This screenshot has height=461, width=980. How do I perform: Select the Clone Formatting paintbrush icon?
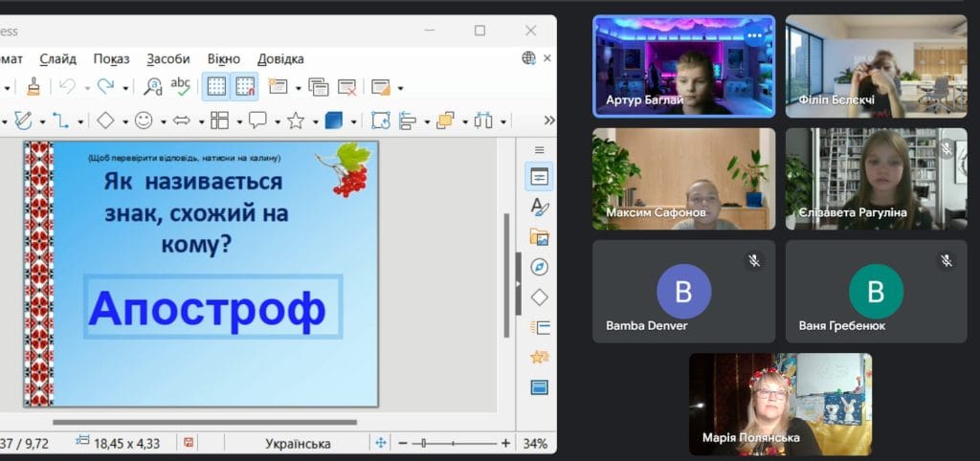coord(33,87)
